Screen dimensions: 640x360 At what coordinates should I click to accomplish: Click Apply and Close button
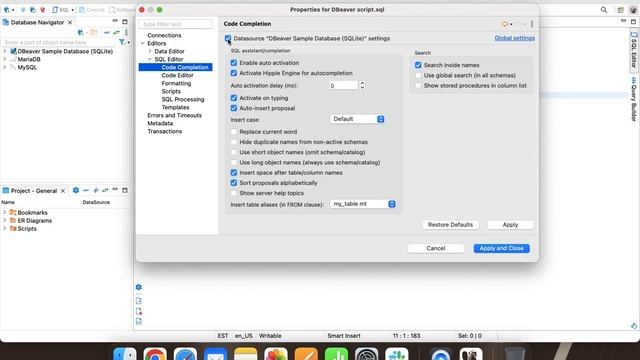tap(501, 248)
